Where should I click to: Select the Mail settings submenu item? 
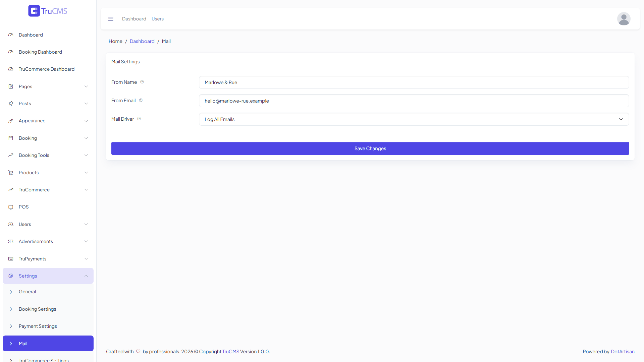[48, 344]
